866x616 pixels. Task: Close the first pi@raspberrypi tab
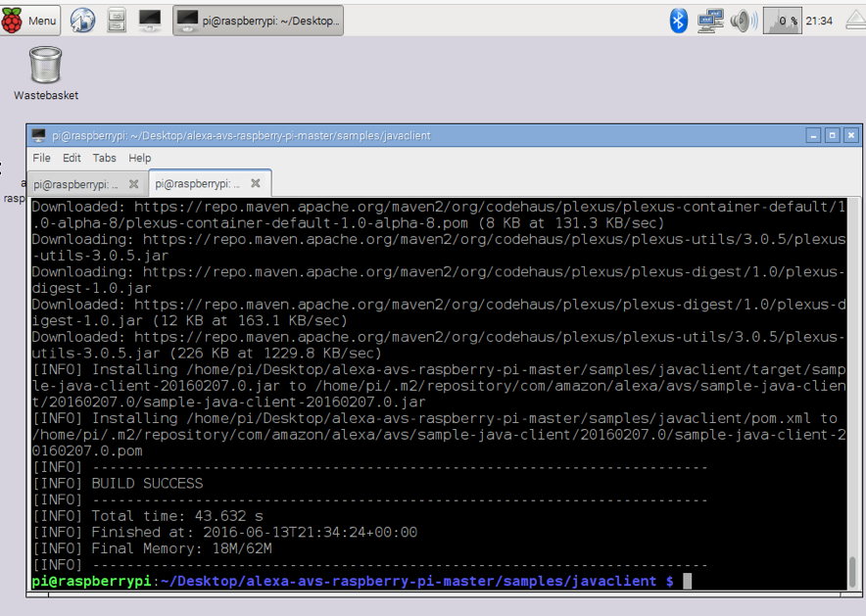pyautogui.click(x=133, y=184)
